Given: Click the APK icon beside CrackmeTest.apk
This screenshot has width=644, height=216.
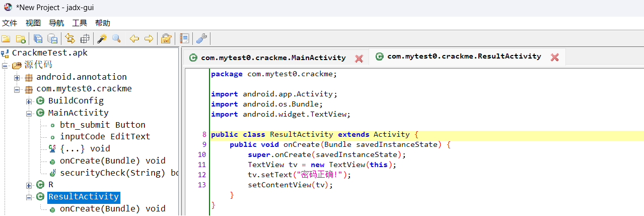Looking at the screenshot, I should click(x=5, y=53).
